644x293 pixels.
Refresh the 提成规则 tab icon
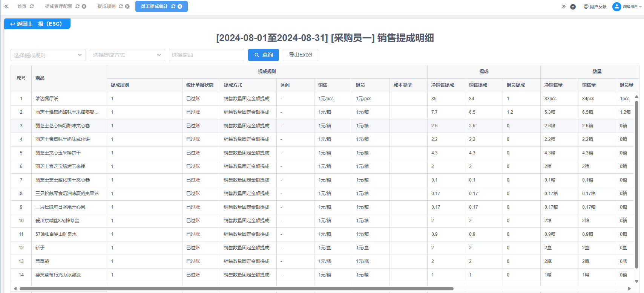[x=121, y=6]
